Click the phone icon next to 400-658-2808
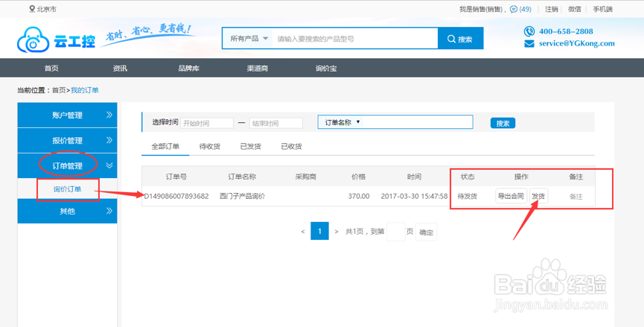 click(529, 31)
